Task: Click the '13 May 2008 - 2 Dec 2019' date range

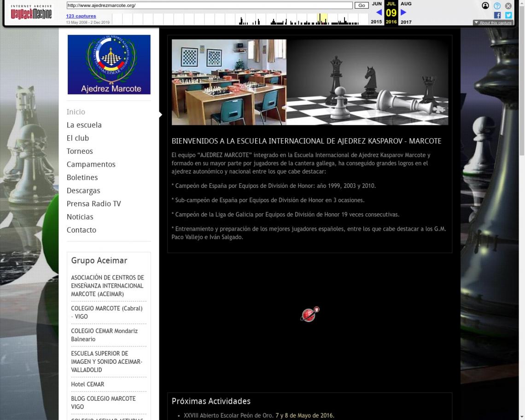Action: tap(87, 23)
